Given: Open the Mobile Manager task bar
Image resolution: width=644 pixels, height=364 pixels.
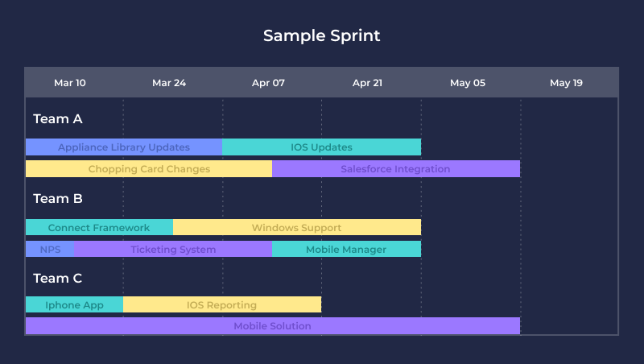Looking at the screenshot, I should point(346,250).
